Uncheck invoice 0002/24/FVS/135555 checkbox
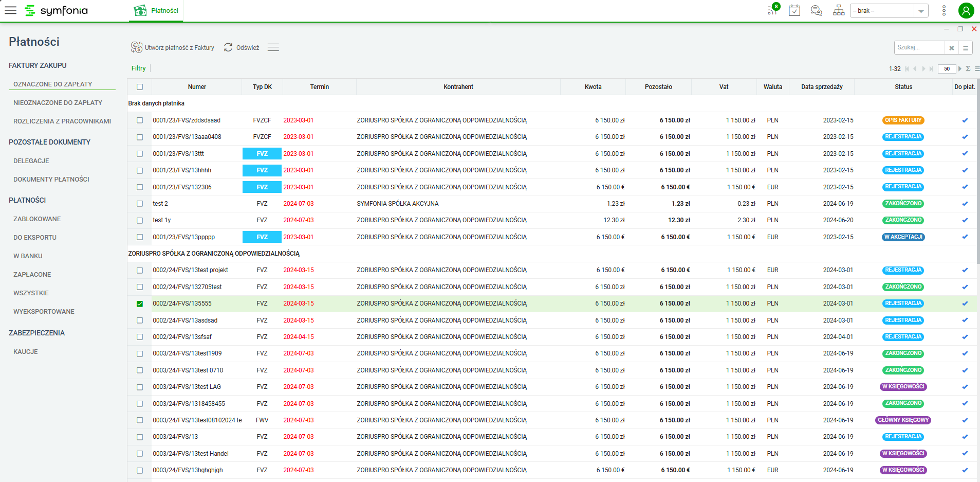 pos(140,304)
